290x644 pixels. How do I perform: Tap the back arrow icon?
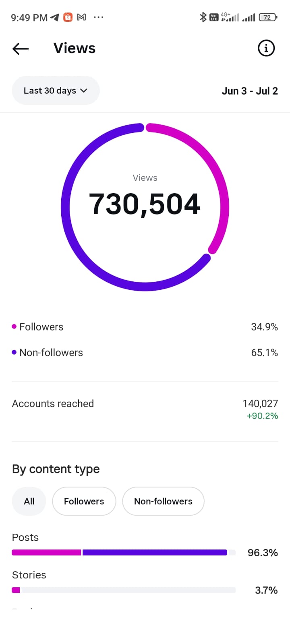pos(21,49)
